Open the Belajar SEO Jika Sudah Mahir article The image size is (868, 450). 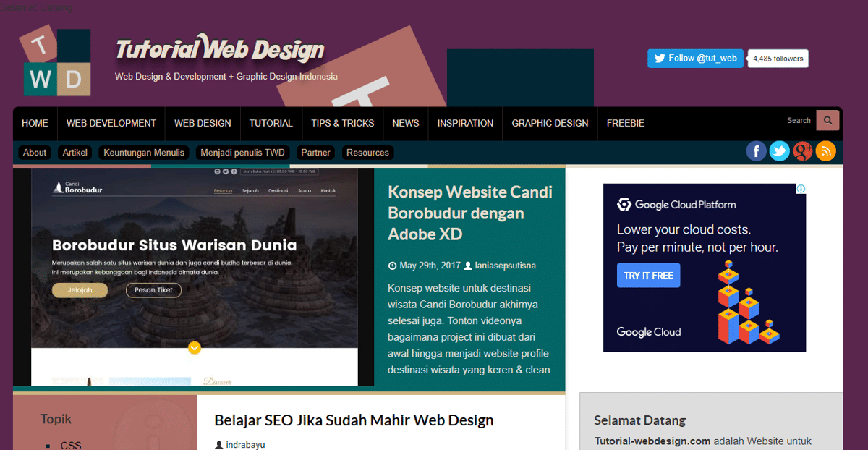click(x=353, y=420)
